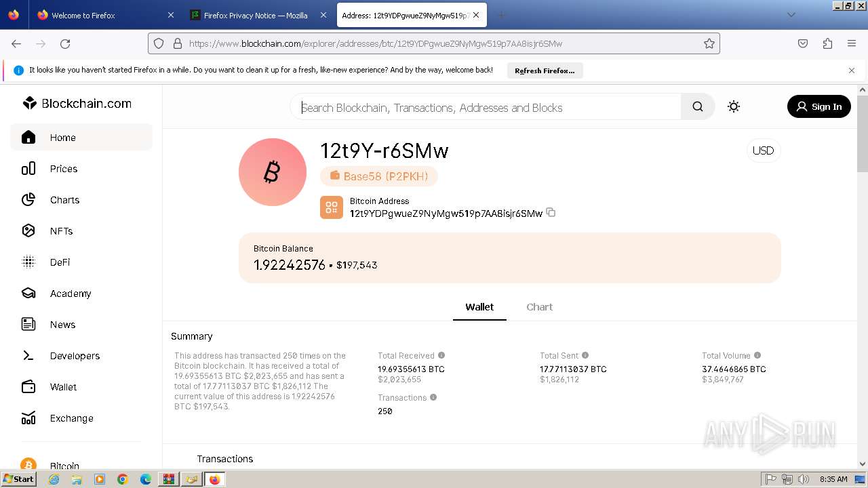Image resolution: width=868 pixels, height=488 pixels.
Task: Focus the Blockchain search field
Action: coord(486,107)
